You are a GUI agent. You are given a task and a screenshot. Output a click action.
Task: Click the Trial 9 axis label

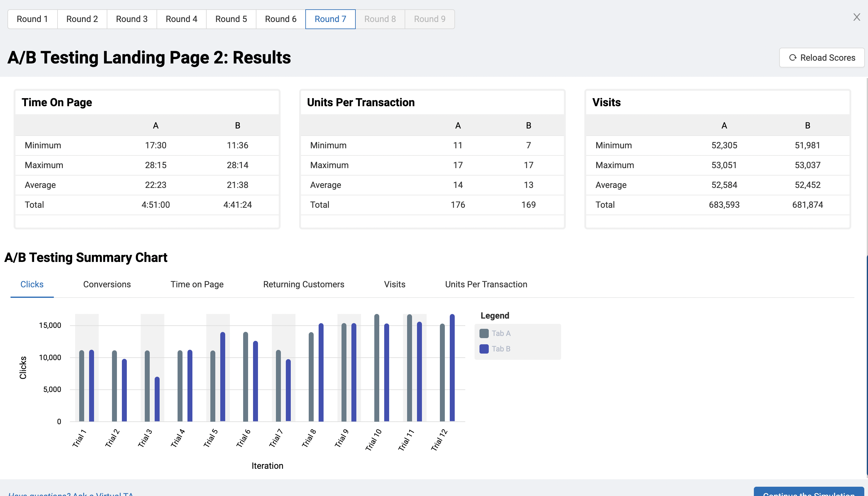342,438
